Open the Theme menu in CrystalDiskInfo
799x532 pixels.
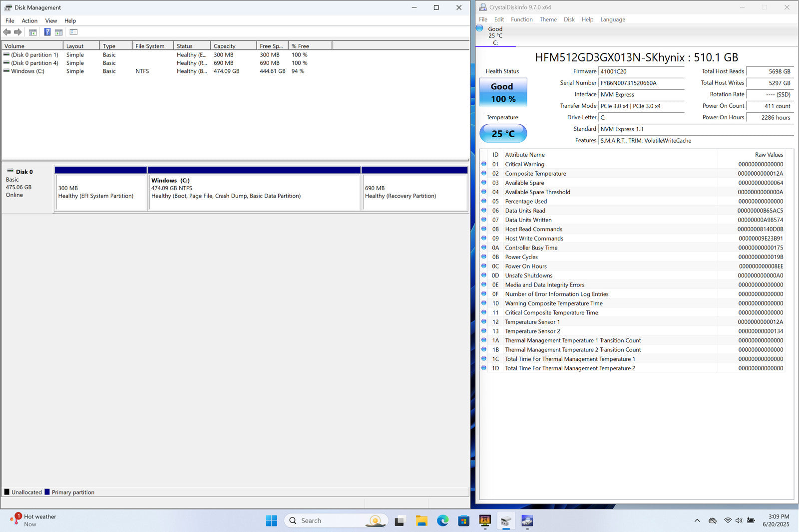click(548, 19)
